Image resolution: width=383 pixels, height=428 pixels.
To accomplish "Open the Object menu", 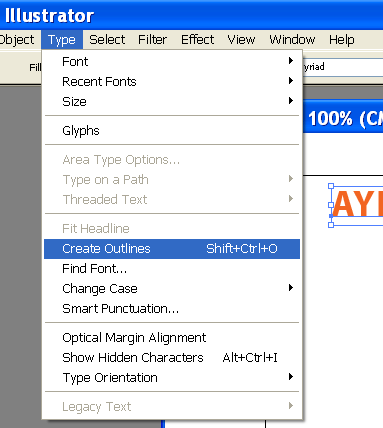I will (x=17, y=40).
